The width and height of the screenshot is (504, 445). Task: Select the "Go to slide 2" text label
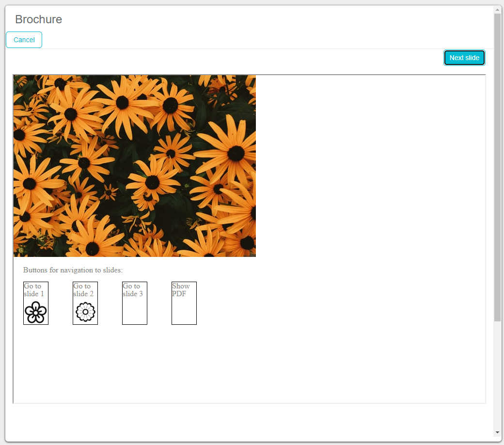pos(83,290)
